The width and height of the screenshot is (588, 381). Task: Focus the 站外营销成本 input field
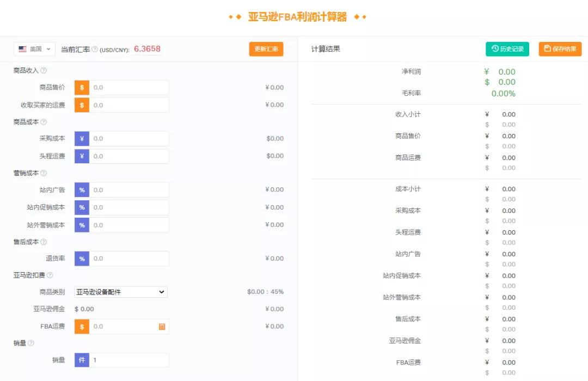[128, 225]
